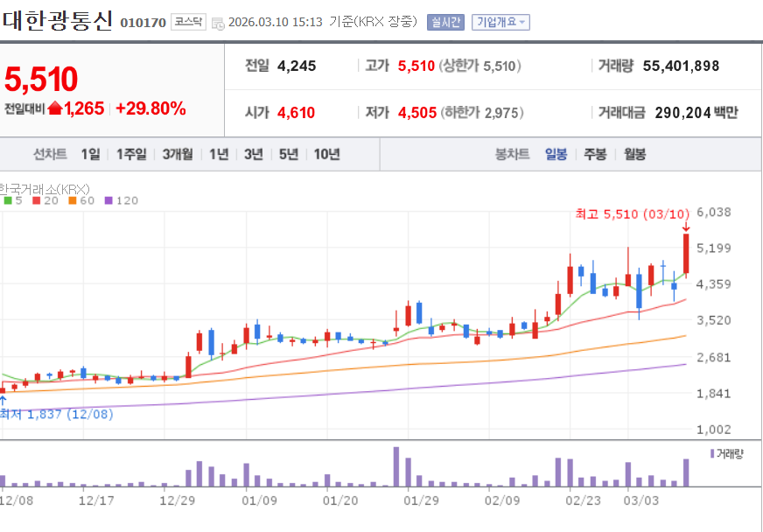Screen dimensions: 763x532
Task: Click the green 5-day moving average swatch
Action: [x=7, y=200]
